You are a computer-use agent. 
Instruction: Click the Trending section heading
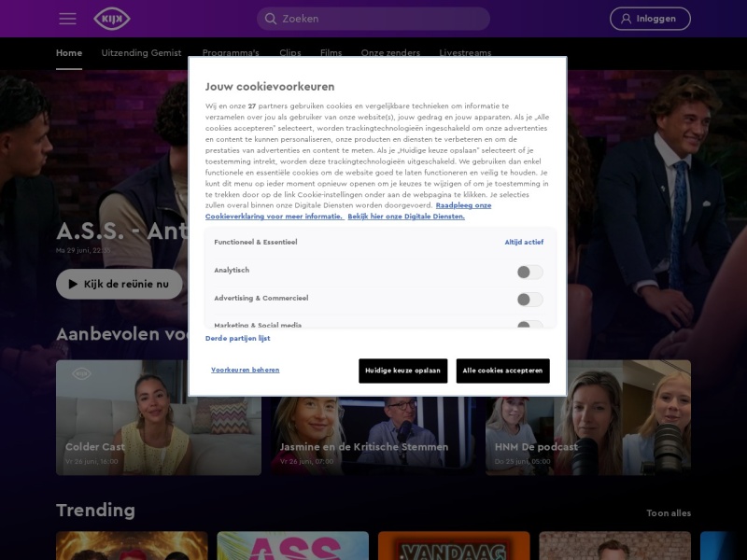click(x=96, y=510)
